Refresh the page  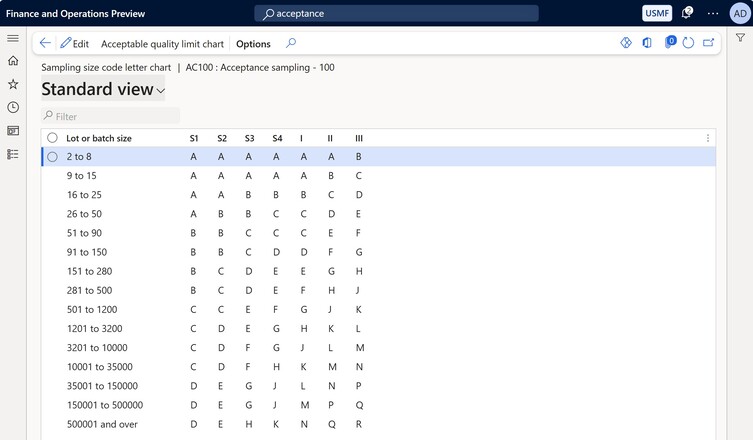tap(688, 43)
